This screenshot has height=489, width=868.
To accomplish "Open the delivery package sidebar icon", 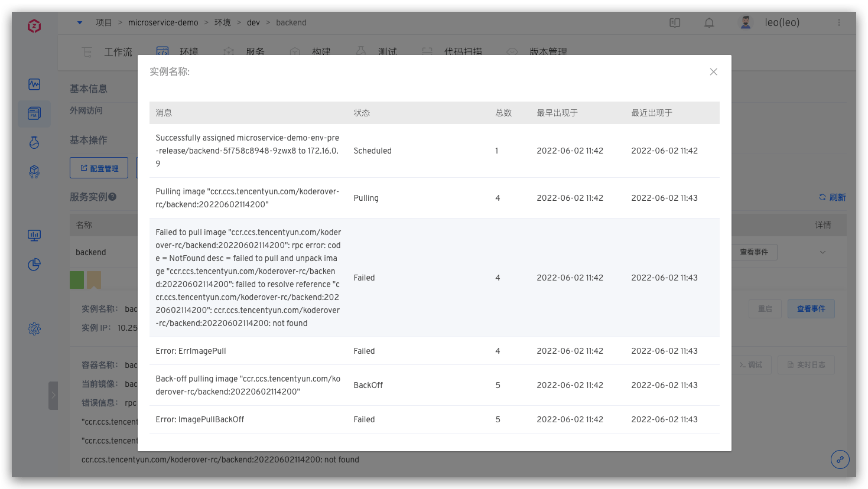I will click(34, 171).
